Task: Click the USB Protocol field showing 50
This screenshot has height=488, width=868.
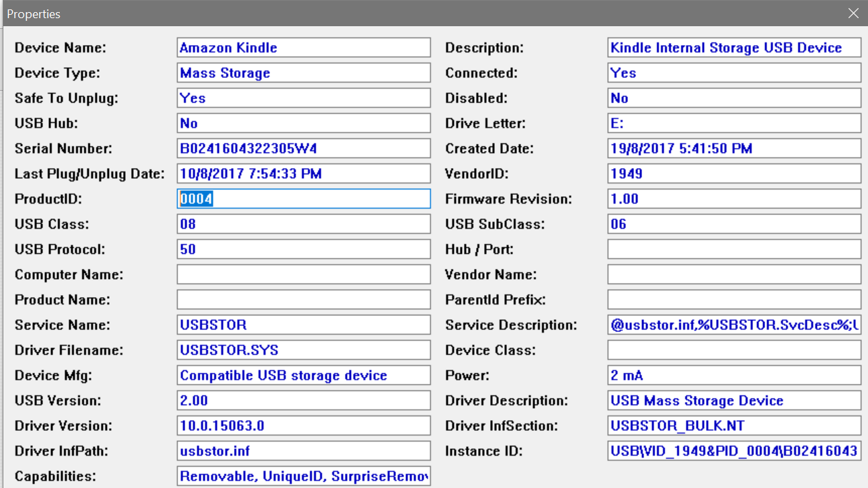Action: pos(304,249)
